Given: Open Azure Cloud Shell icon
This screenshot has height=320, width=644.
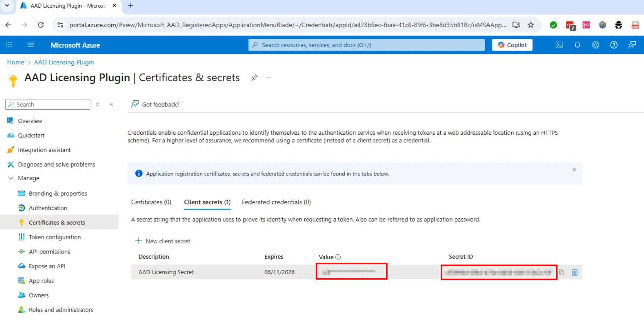Looking at the screenshot, I should [x=559, y=45].
